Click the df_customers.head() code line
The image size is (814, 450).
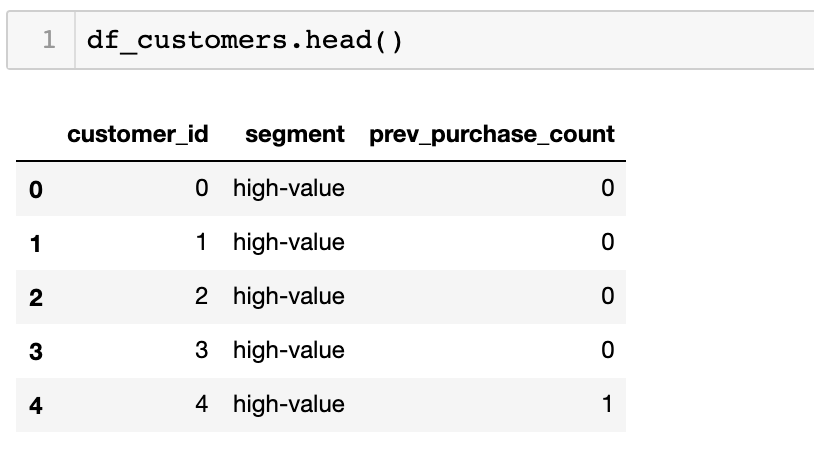click(245, 40)
